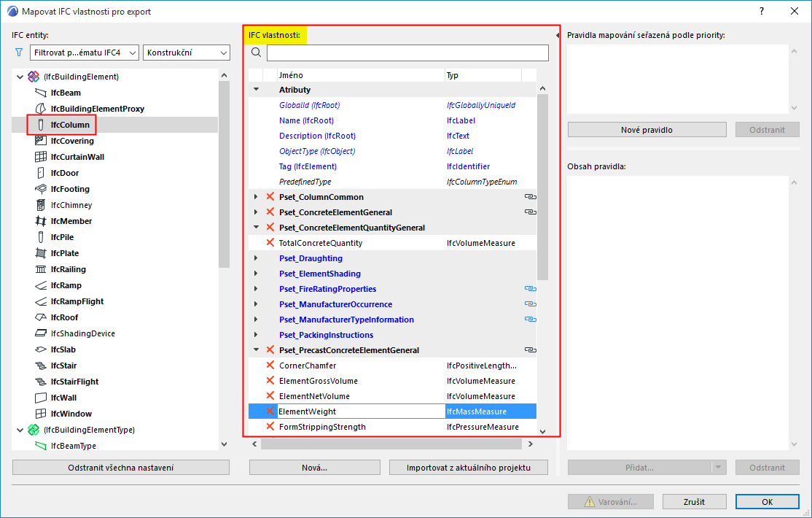Collapse the (IfcBuildingElement) tree group
This screenshot has height=518, width=812.
point(20,77)
